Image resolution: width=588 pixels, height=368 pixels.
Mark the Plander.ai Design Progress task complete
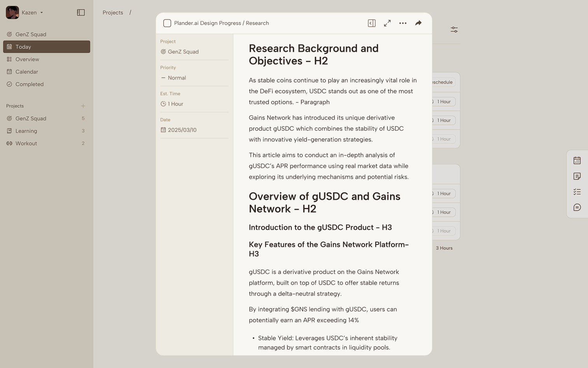tap(167, 23)
